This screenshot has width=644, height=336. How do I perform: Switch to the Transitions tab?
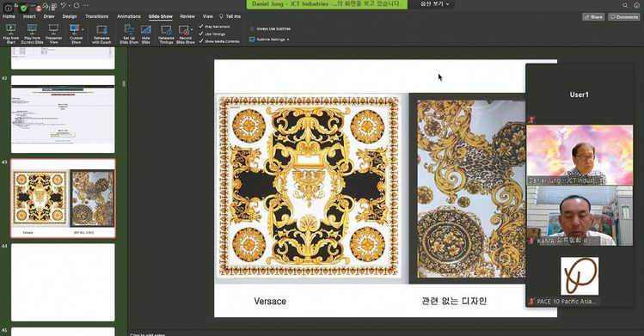pyautogui.click(x=96, y=16)
